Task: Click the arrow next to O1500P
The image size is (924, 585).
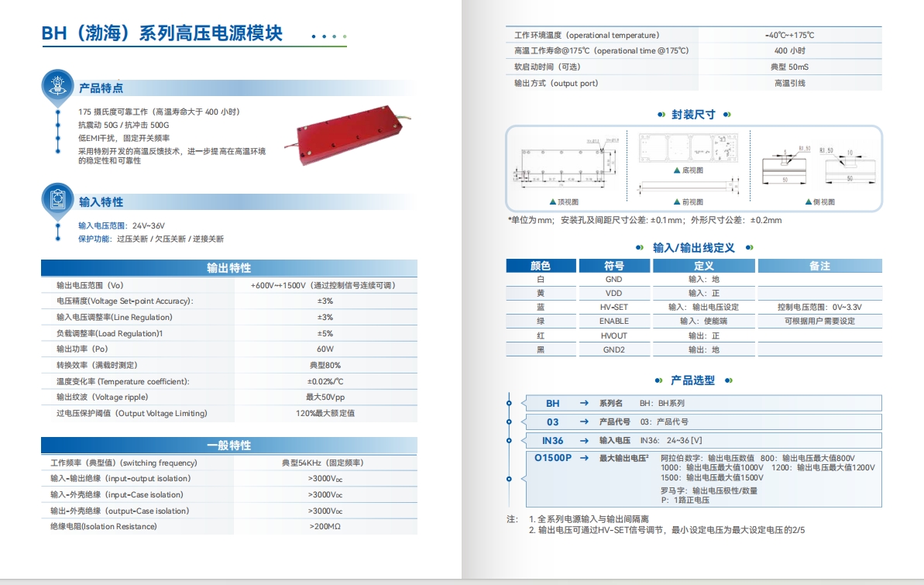Action: click(x=585, y=458)
